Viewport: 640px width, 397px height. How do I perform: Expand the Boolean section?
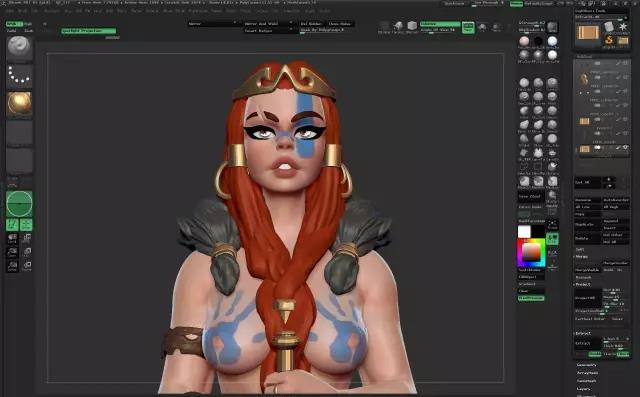584,277
